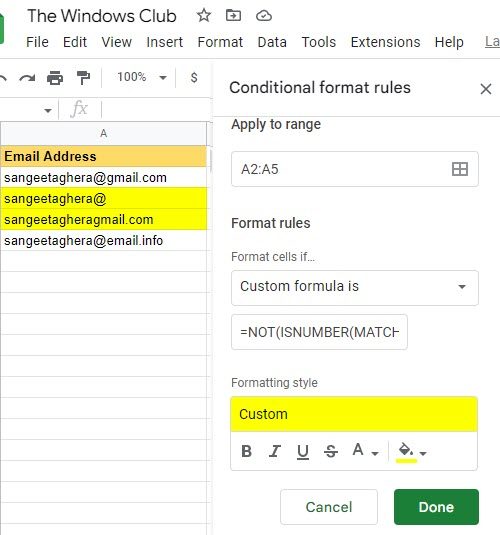Toggle bold in formatting style

point(246,451)
